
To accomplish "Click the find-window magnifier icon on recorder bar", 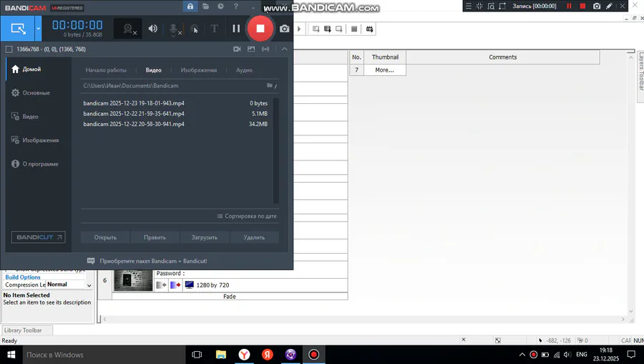I will (x=491, y=6).
